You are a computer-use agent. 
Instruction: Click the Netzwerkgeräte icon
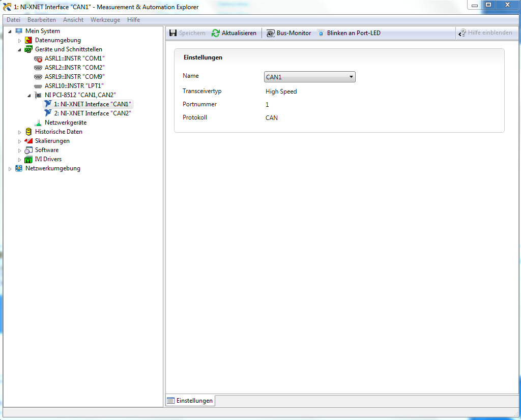pyautogui.click(x=38, y=123)
